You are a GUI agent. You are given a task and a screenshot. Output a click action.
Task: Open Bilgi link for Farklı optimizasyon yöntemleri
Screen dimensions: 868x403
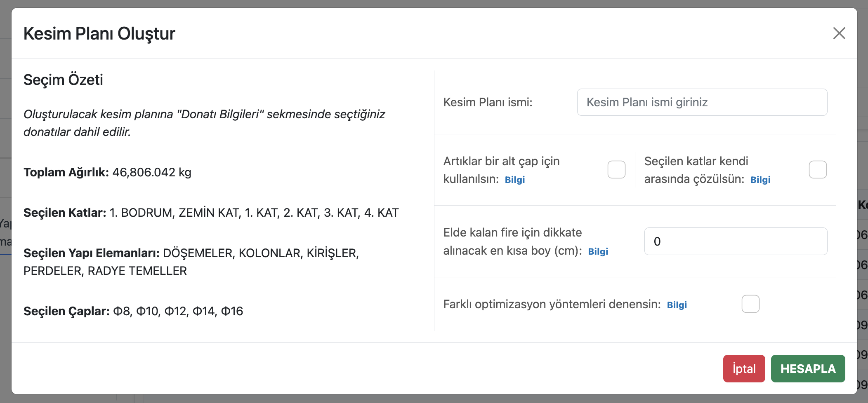[x=677, y=305]
